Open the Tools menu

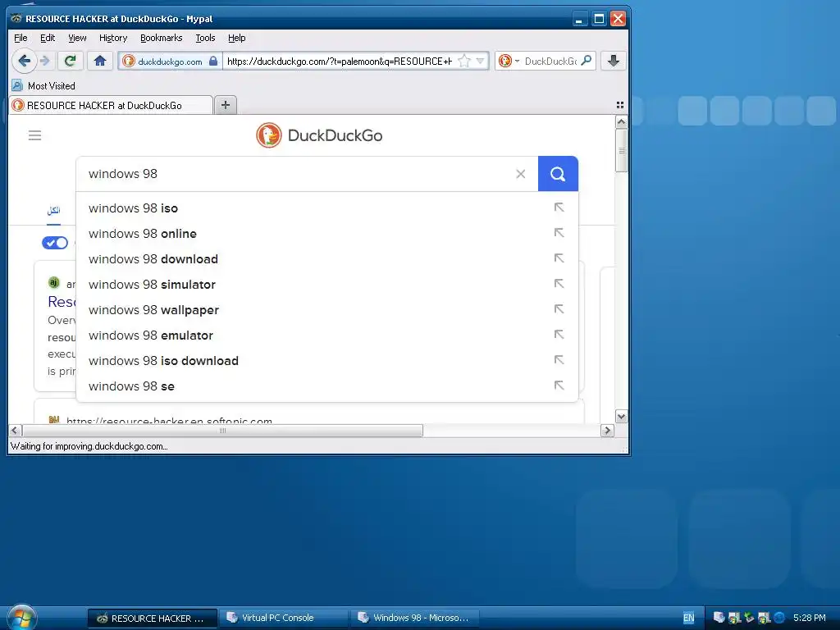[205, 38]
